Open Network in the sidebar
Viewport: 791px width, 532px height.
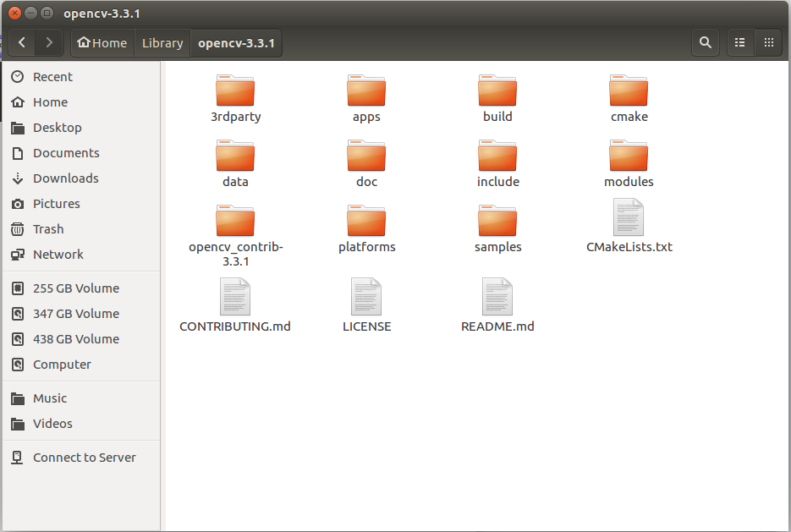pos(82,254)
